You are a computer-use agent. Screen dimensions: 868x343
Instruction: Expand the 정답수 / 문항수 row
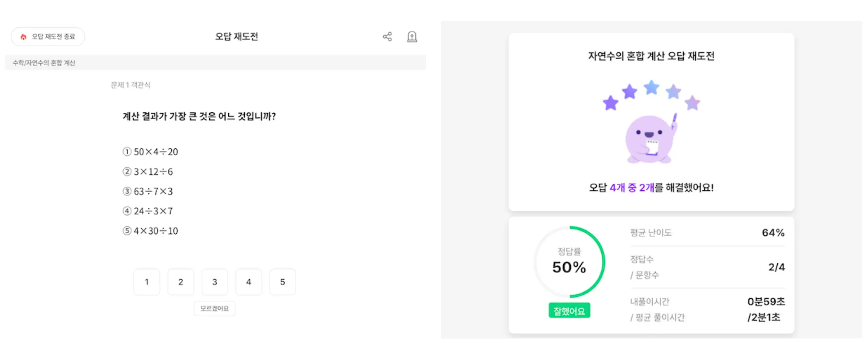click(x=707, y=267)
